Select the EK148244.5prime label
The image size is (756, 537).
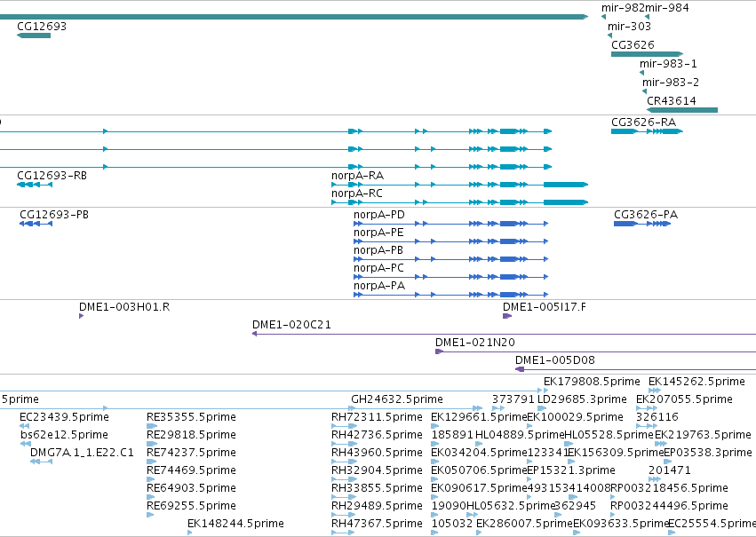click(235, 524)
